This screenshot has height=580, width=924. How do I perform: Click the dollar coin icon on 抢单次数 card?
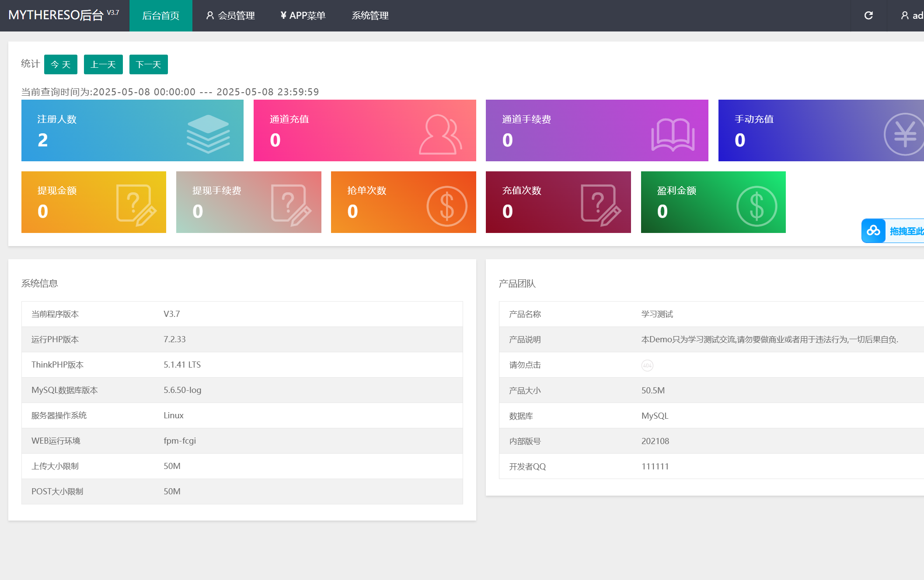pyautogui.click(x=447, y=206)
